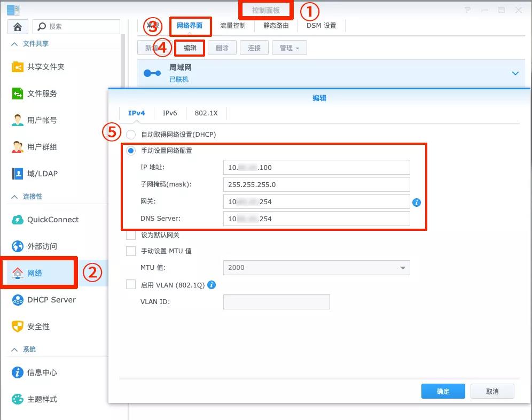Open Info Center (信息中心) icon
Viewport: 532px width, 420px height.
[17, 372]
